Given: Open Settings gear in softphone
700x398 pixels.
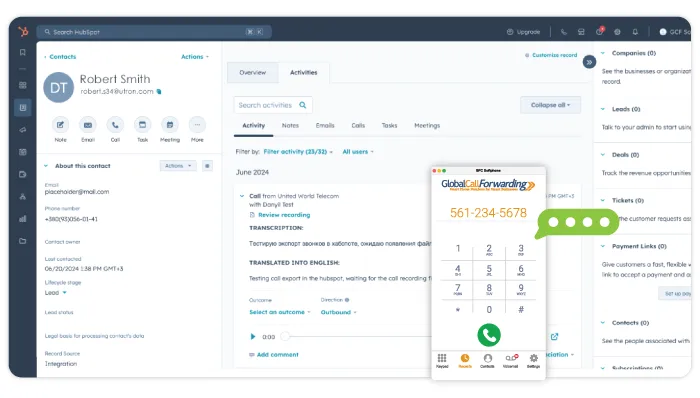Looking at the screenshot, I should point(533,361).
